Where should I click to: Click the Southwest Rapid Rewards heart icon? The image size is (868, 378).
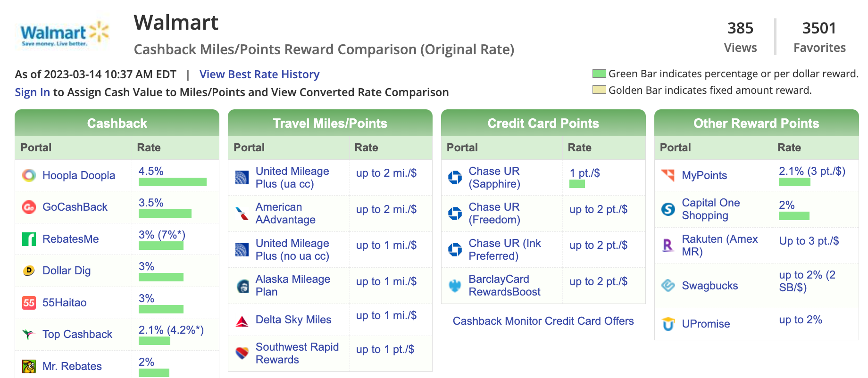[242, 353]
